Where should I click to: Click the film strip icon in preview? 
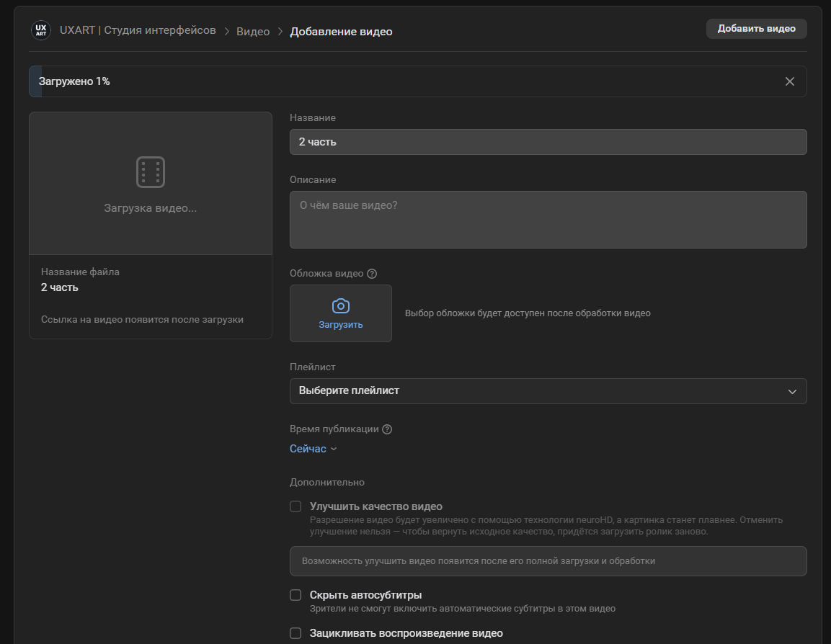[x=151, y=172]
